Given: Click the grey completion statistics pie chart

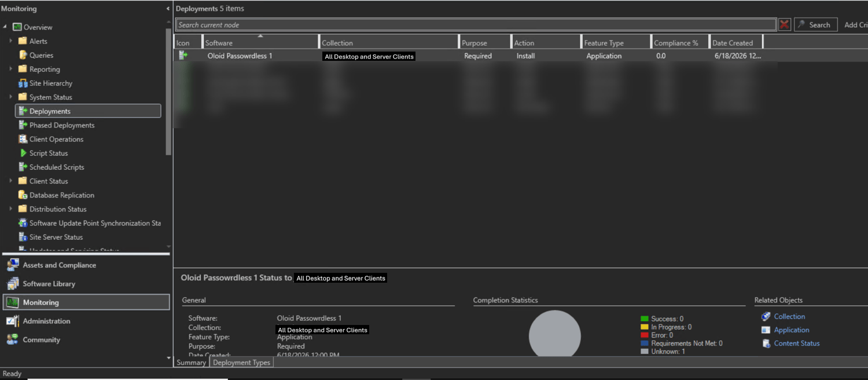Looking at the screenshot, I should [554, 334].
